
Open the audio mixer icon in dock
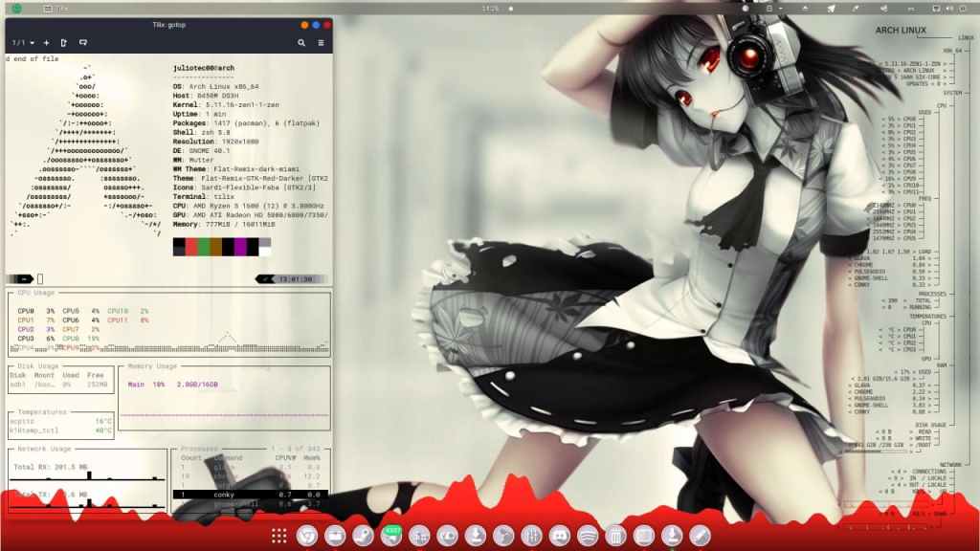pos(532,536)
